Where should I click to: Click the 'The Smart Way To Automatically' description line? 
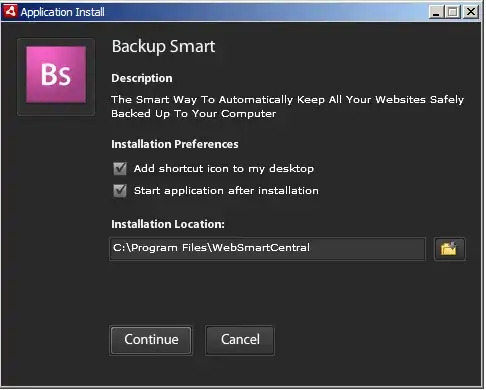287,100
